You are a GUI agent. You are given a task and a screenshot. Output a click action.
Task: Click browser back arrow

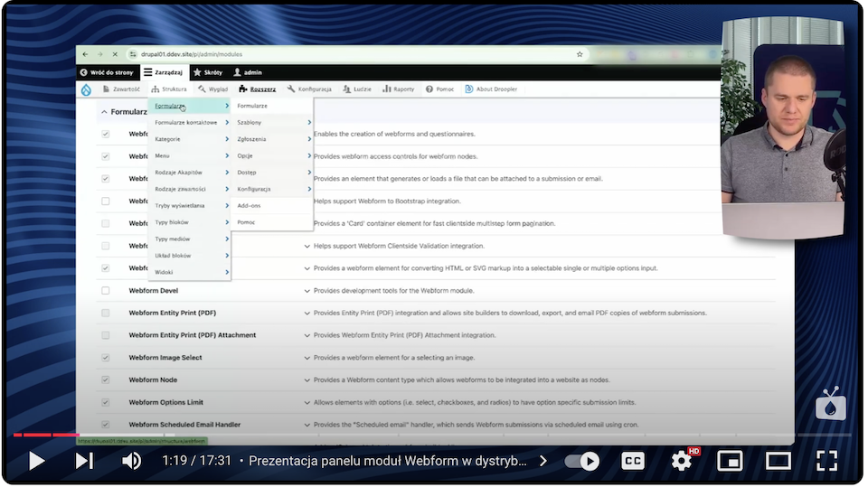[85, 54]
